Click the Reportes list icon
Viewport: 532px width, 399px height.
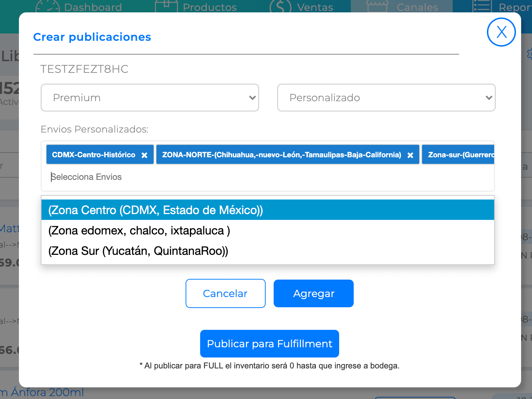click(482, 6)
